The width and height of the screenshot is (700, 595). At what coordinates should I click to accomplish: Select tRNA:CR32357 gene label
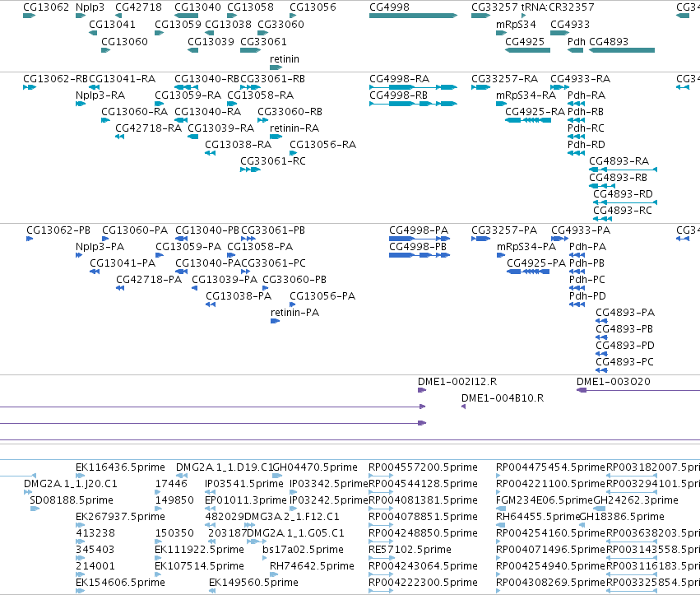coord(558,7)
